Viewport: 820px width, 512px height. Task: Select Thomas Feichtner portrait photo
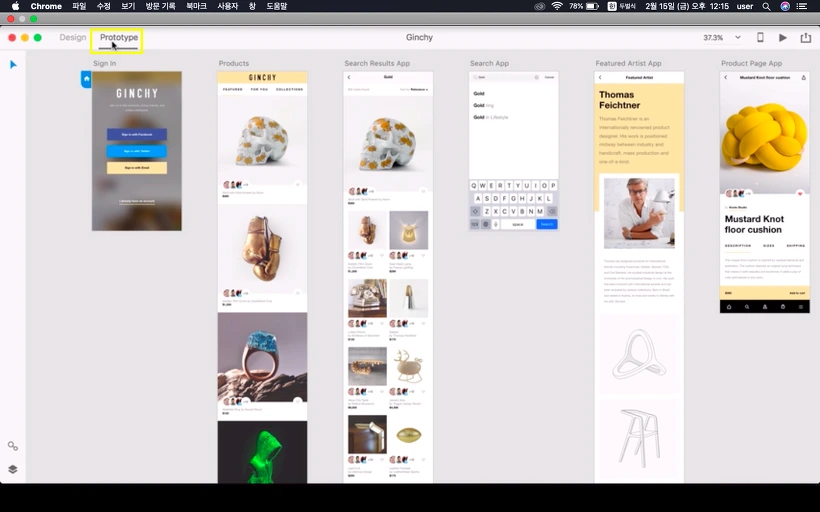pyautogui.click(x=639, y=213)
